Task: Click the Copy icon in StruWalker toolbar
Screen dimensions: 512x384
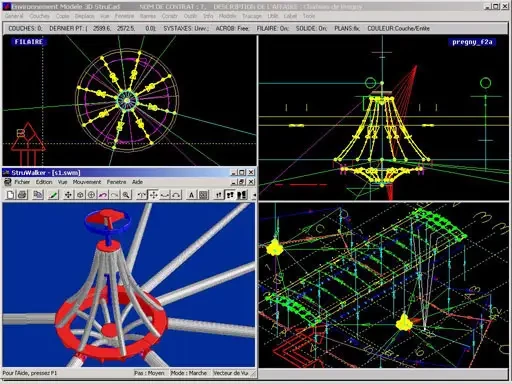Action: [x=38, y=195]
